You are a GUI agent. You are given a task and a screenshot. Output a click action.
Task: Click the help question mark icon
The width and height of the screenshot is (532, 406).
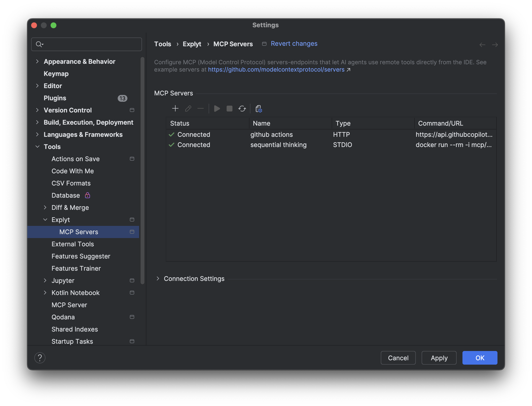pyautogui.click(x=40, y=358)
